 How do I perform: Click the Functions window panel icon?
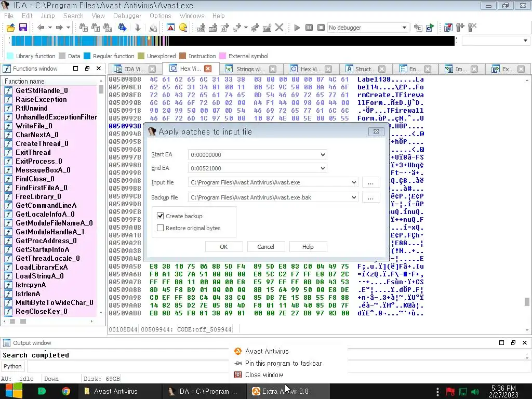pyautogui.click(x=6, y=69)
